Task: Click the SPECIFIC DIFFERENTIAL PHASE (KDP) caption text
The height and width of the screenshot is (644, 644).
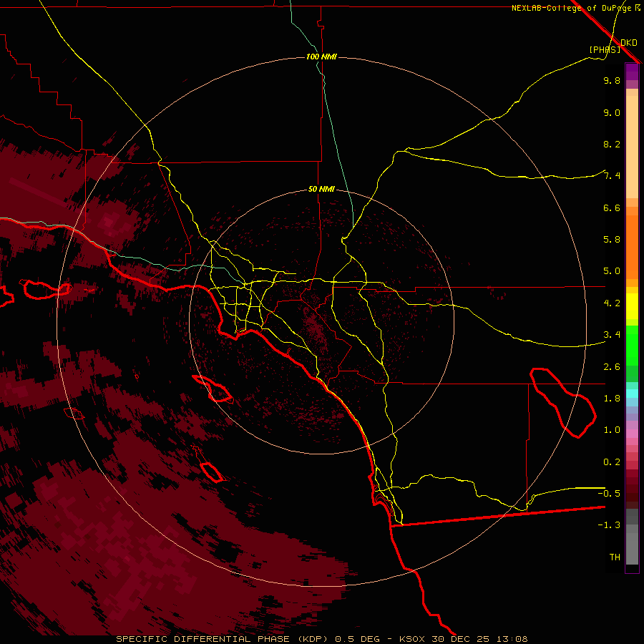Action: pos(224,639)
